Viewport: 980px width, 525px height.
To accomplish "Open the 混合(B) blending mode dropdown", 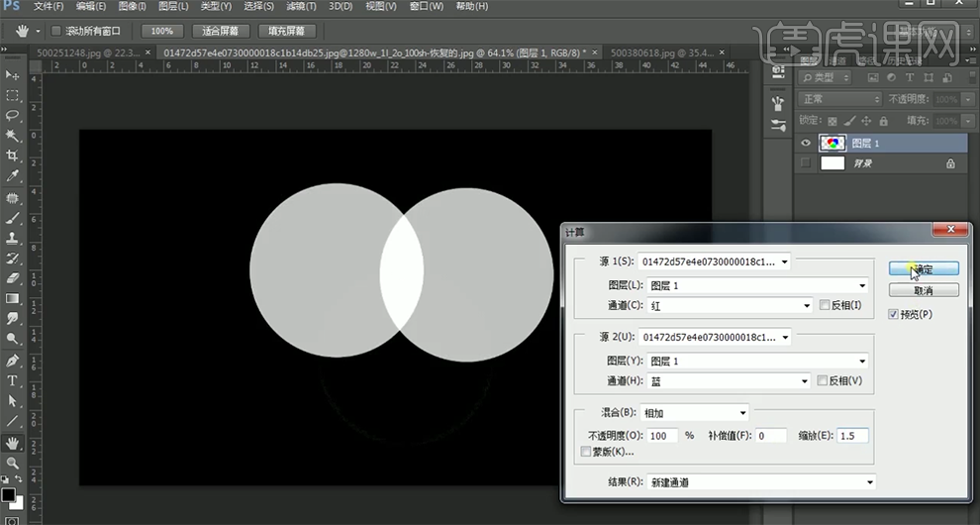I will coord(696,412).
